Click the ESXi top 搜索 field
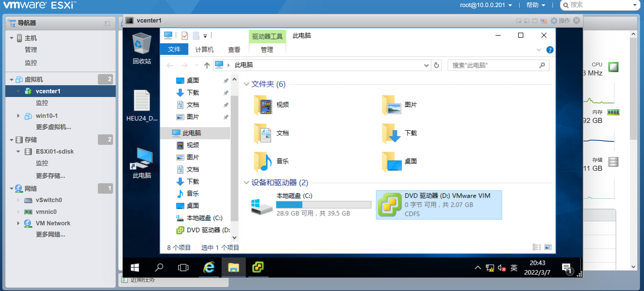The width and height of the screenshot is (644, 291). (x=600, y=5)
